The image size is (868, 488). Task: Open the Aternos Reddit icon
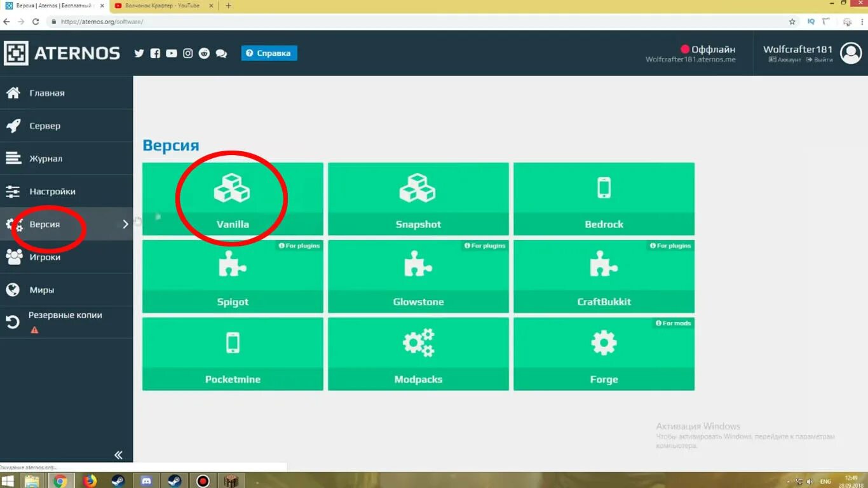(x=204, y=53)
